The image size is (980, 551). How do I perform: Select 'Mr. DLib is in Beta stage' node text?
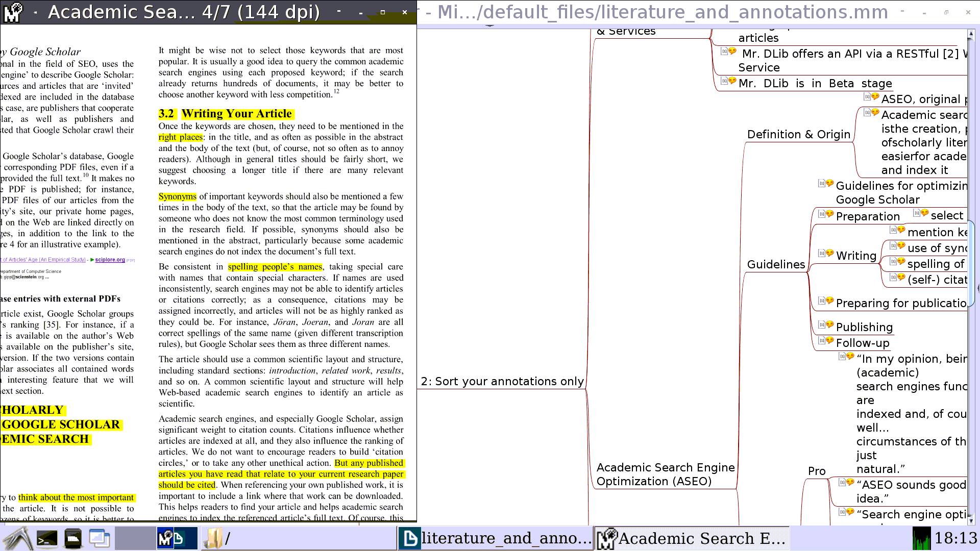pyautogui.click(x=815, y=83)
